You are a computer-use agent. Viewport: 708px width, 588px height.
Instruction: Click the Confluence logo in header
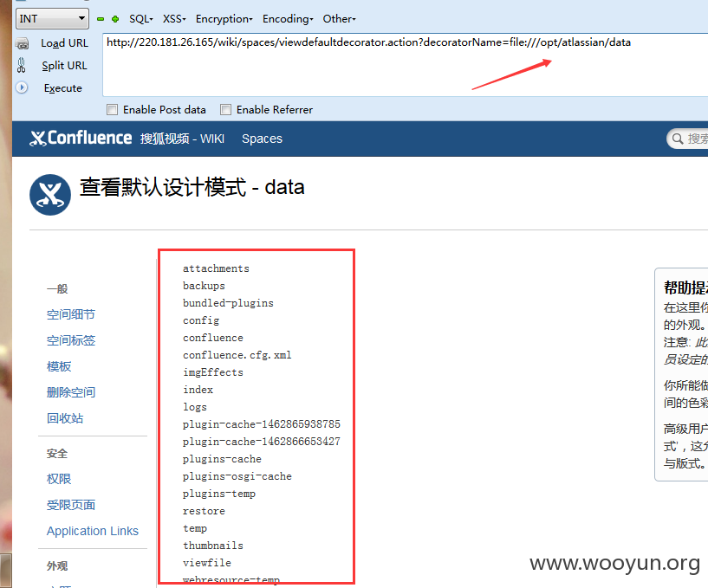point(81,138)
